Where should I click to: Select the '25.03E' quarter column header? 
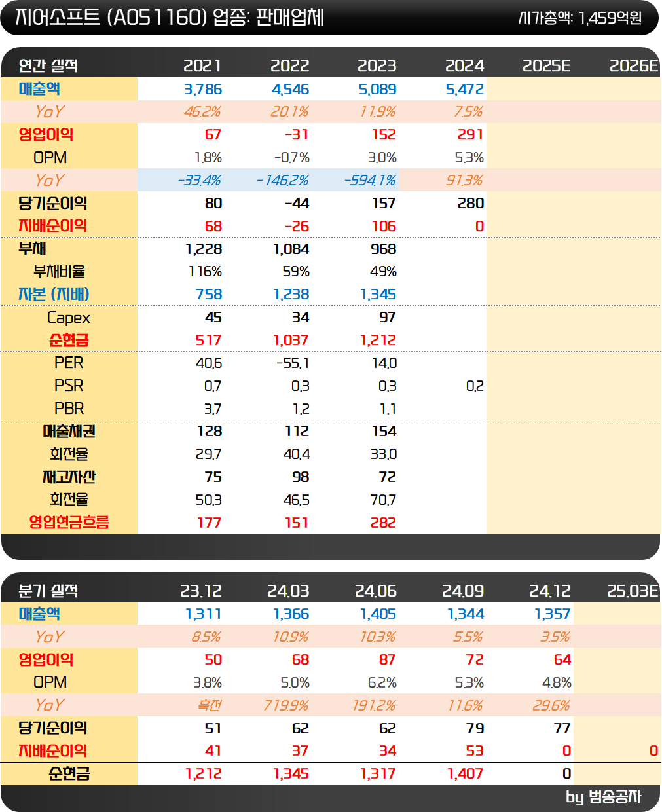tap(632, 591)
